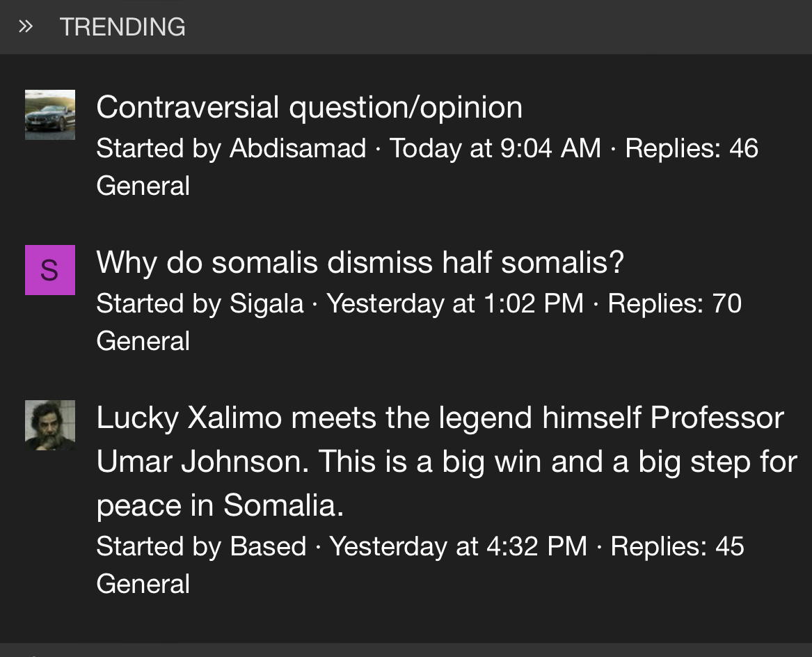Open the TRENDING header link

pyautogui.click(x=122, y=27)
